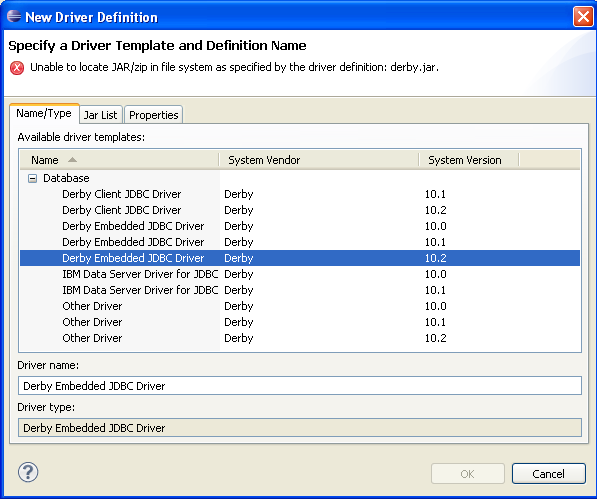The height and width of the screenshot is (499, 597).
Task: Click the disabled OK button
Action: (x=468, y=473)
